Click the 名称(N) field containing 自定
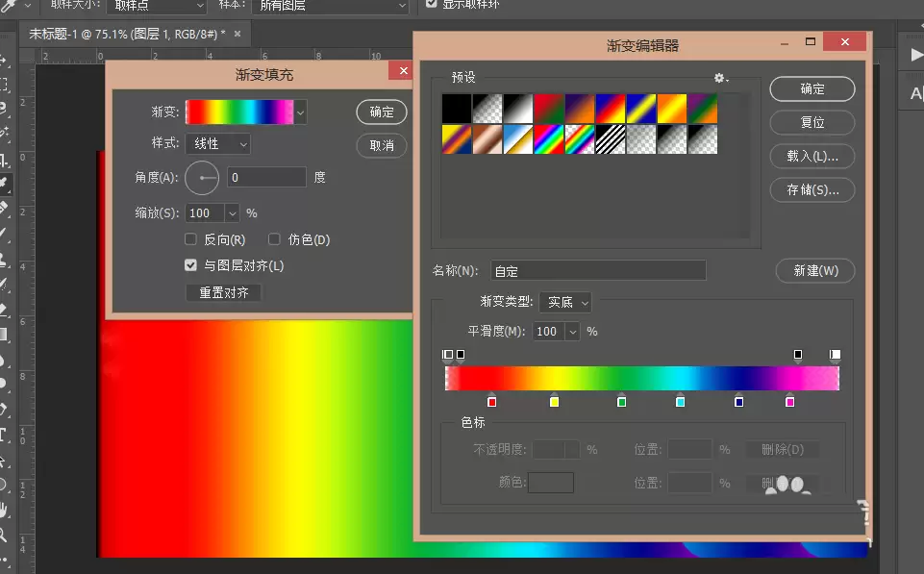Viewport: 924px width, 574px height. coord(598,270)
